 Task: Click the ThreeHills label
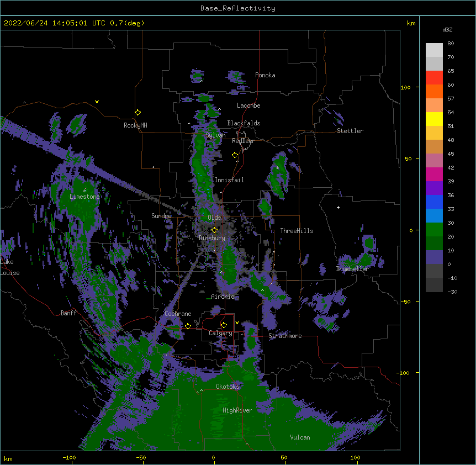[x=297, y=231]
